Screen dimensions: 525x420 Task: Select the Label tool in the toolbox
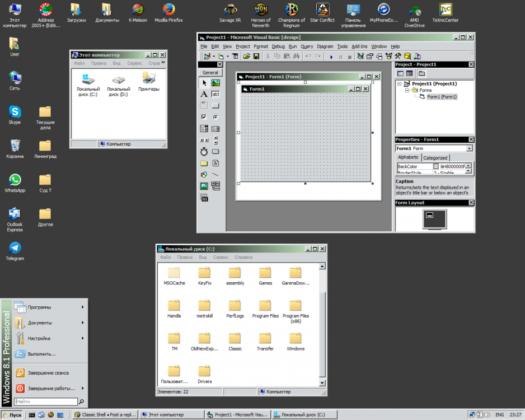(x=204, y=95)
